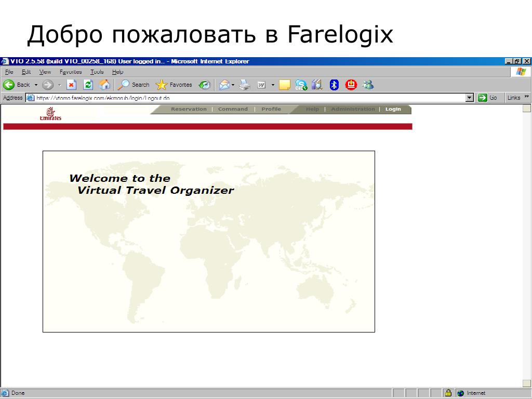Click the Mail envelope icon
Image resolution: width=532 pixels, height=399 pixels.
coord(224,85)
